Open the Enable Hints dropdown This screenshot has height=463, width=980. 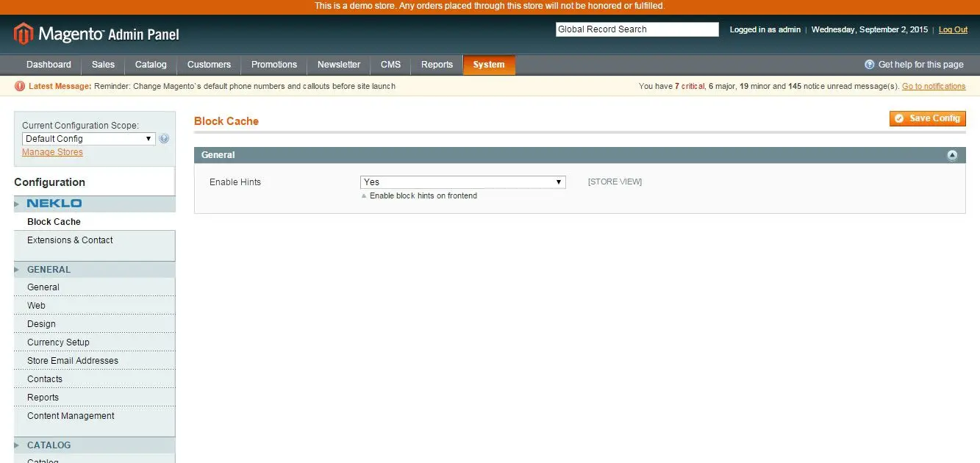[x=463, y=182]
